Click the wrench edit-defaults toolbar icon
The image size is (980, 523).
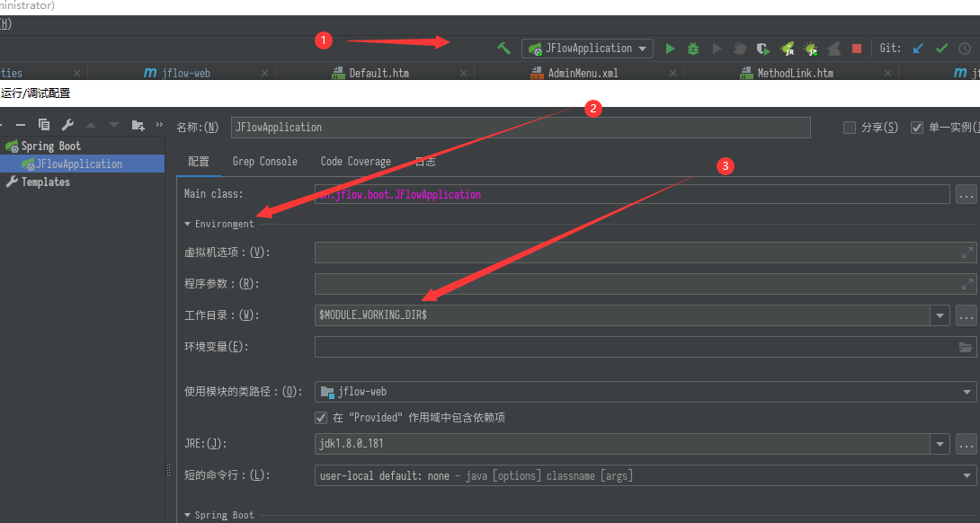(x=67, y=125)
